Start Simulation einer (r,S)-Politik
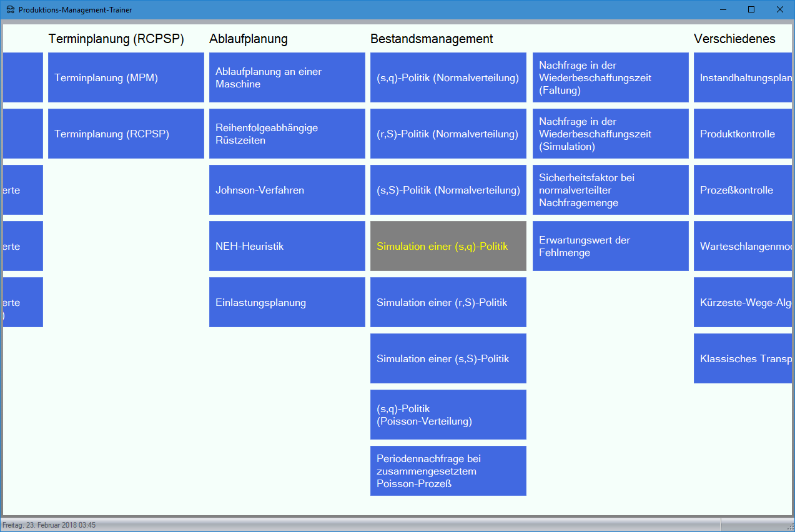Viewport: 795px width, 532px height. pos(448,302)
